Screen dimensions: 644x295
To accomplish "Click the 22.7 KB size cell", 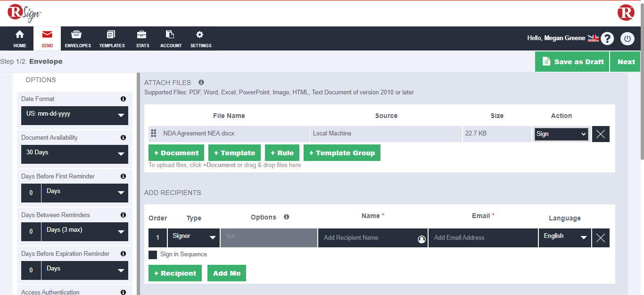I will [497, 134].
